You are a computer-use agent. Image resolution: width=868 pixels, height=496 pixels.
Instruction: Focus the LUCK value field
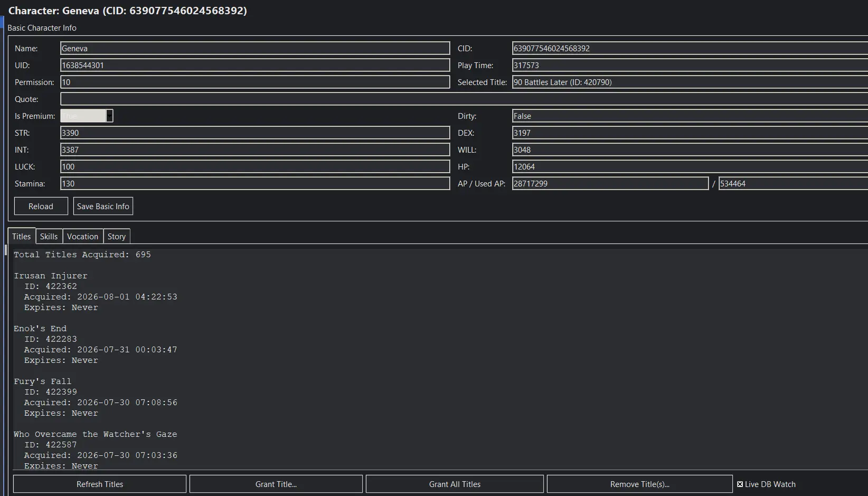(x=255, y=166)
